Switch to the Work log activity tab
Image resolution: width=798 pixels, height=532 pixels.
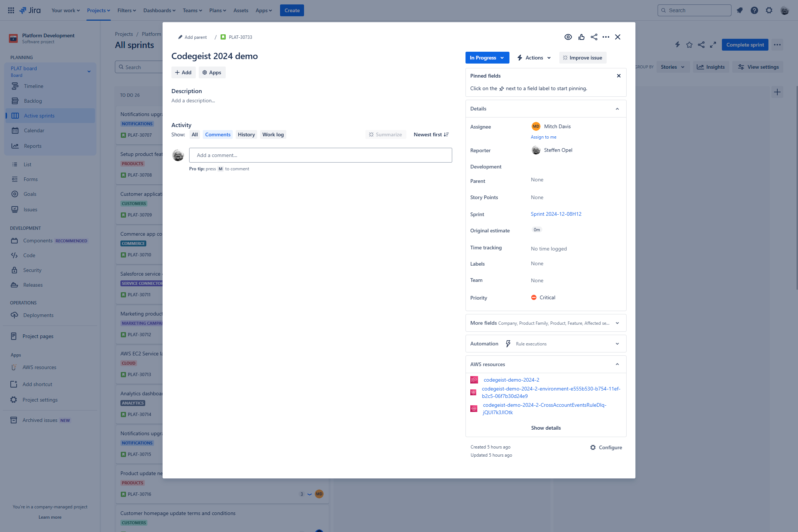[x=273, y=134]
